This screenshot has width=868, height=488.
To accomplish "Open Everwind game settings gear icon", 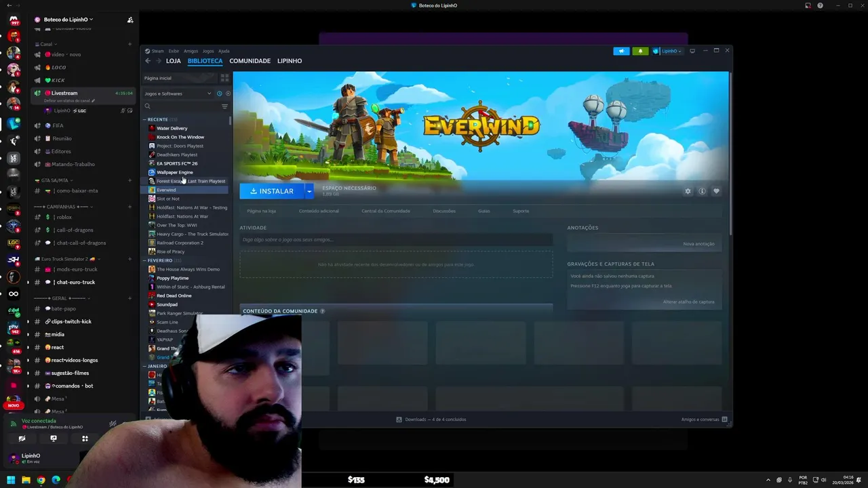I will pos(688,191).
